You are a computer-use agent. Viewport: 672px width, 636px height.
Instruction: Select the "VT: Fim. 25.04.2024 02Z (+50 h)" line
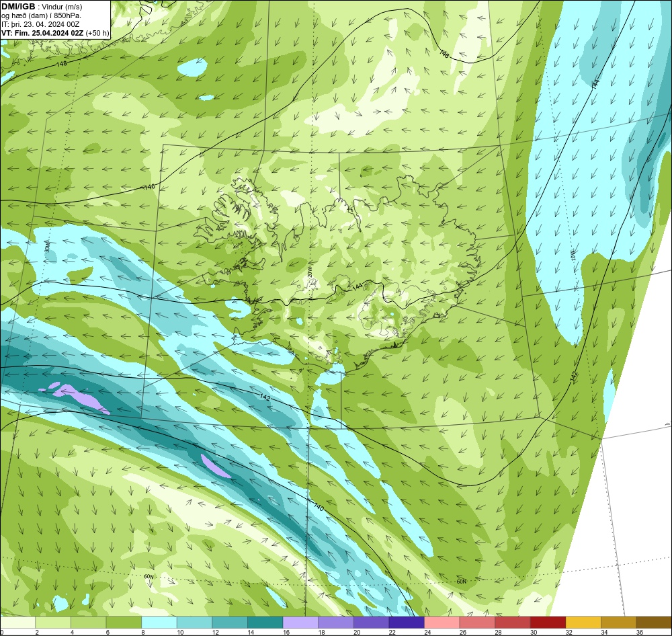(55, 33)
